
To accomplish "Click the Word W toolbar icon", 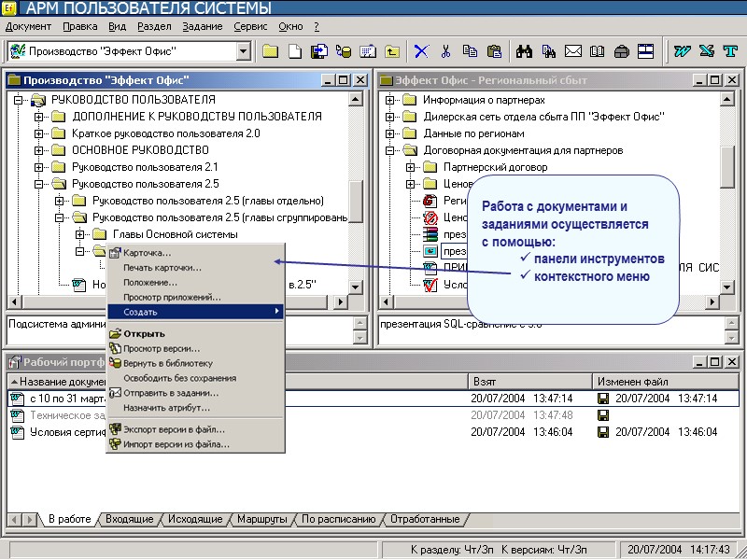I will point(683,51).
